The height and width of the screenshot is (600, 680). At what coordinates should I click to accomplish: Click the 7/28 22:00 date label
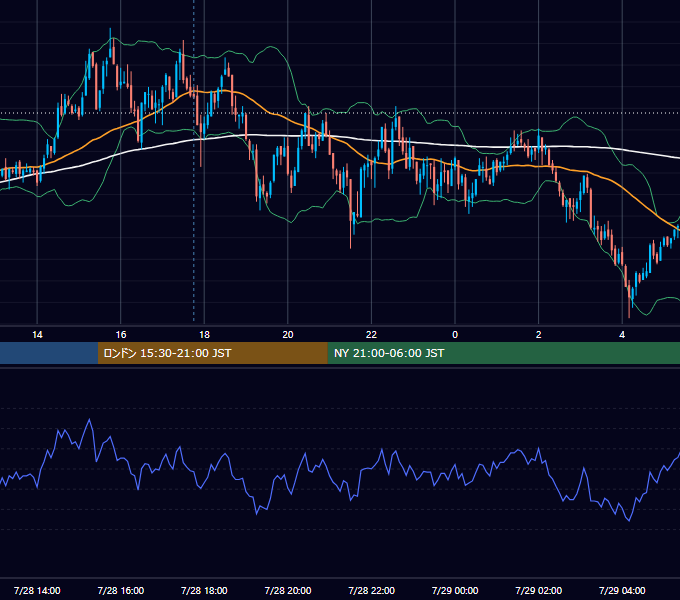coord(372,590)
